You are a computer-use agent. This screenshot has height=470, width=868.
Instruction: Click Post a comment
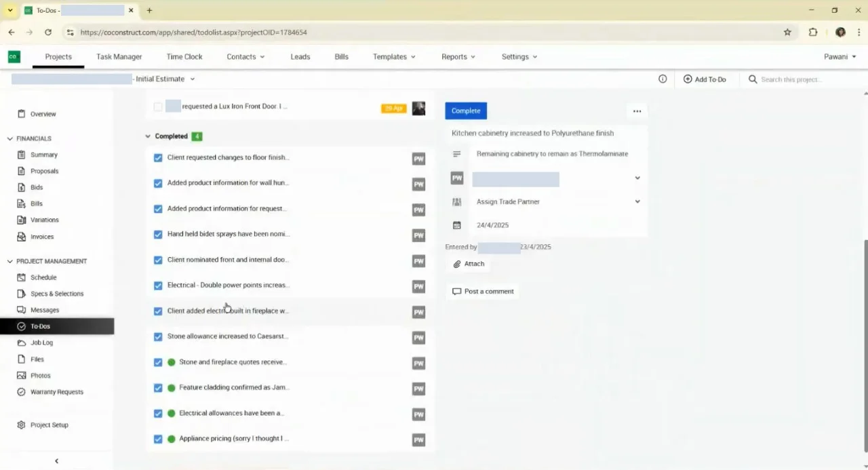pos(483,292)
